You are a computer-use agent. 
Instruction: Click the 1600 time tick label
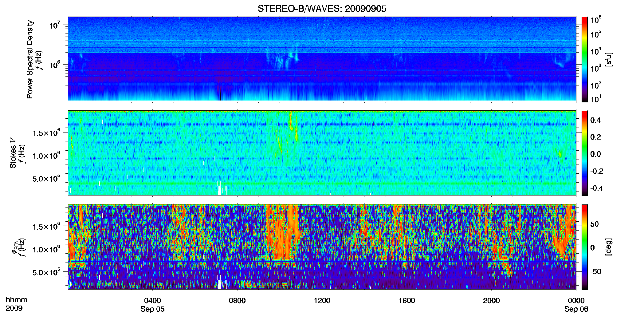pos(407,300)
